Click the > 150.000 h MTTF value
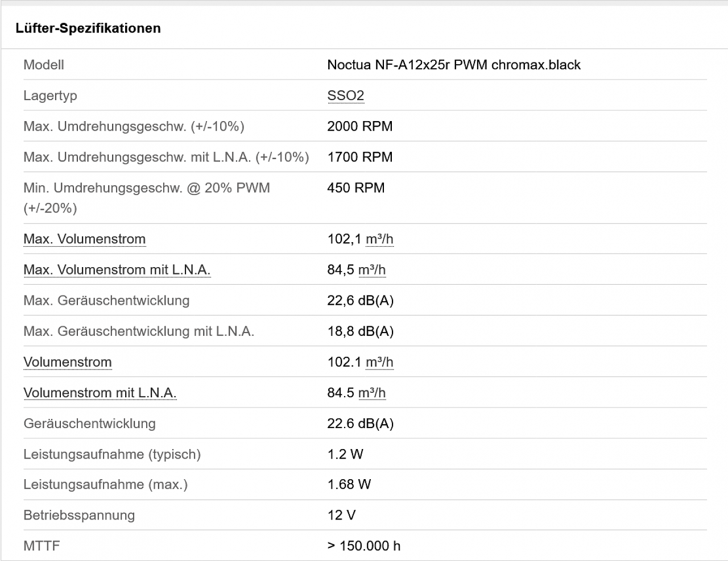Screen dimensions: 728x561 [363, 546]
